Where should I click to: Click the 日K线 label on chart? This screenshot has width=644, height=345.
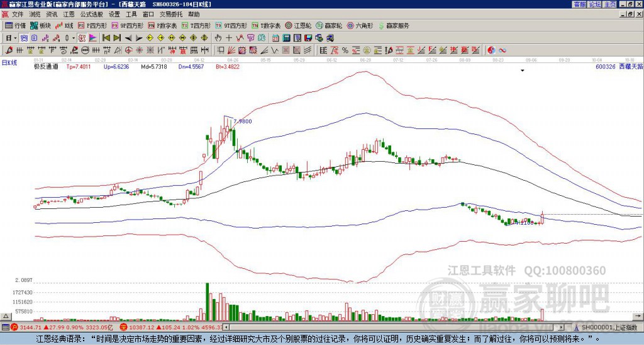click(x=9, y=63)
